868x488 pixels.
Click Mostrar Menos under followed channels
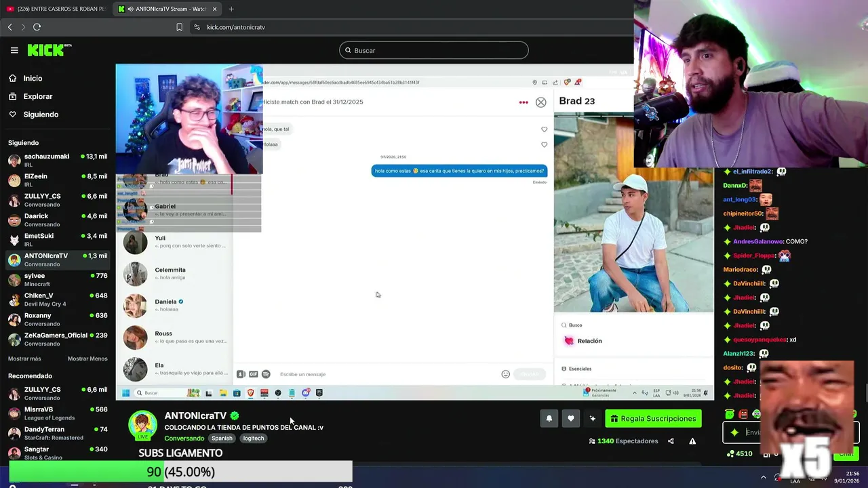[87, 359]
